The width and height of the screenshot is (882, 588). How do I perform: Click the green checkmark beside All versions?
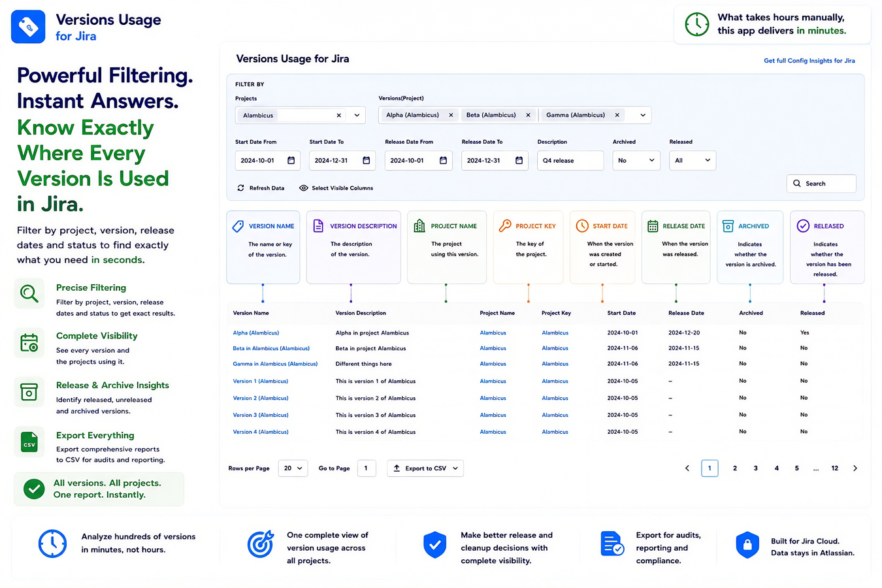(34, 489)
